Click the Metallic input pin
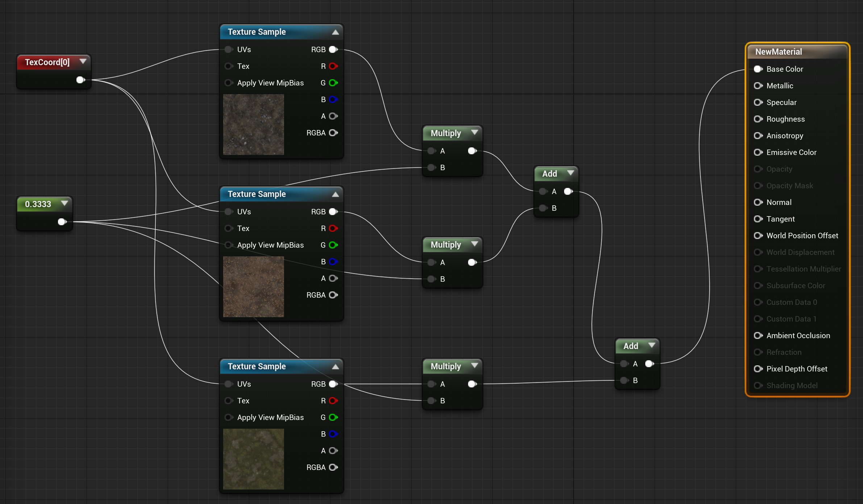Image resolution: width=863 pixels, height=504 pixels. point(758,86)
